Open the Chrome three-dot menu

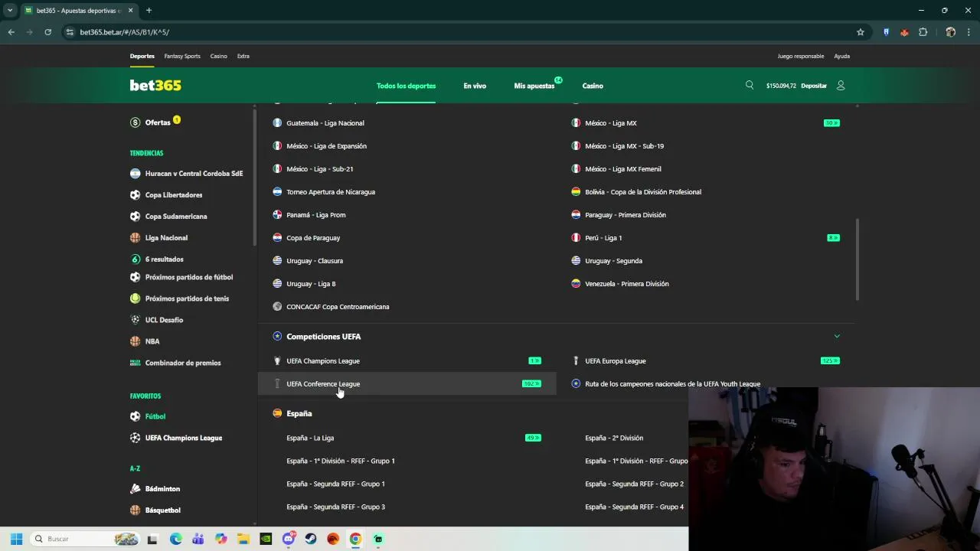969,32
